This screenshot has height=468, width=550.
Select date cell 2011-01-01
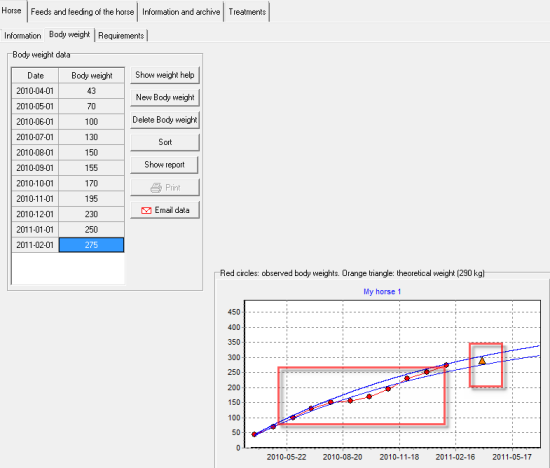coord(35,230)
